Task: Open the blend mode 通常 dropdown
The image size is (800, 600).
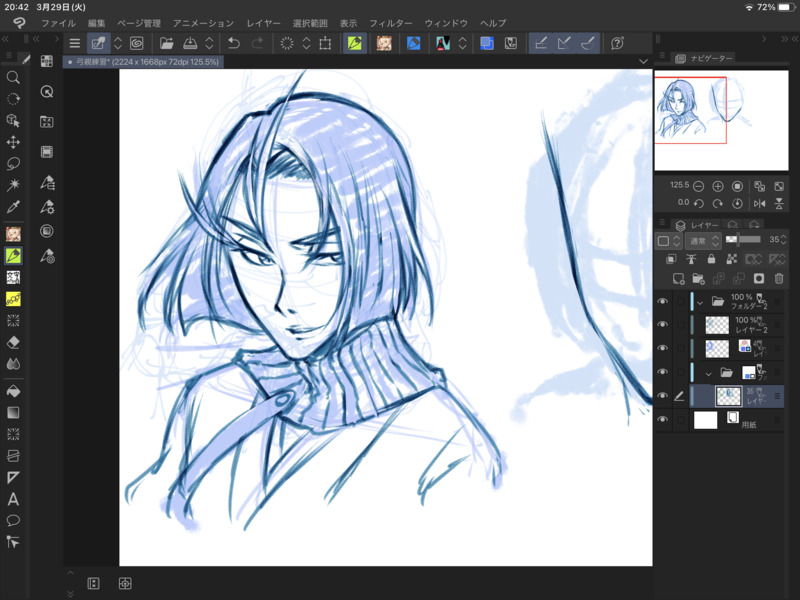Action: pos(703,241)
